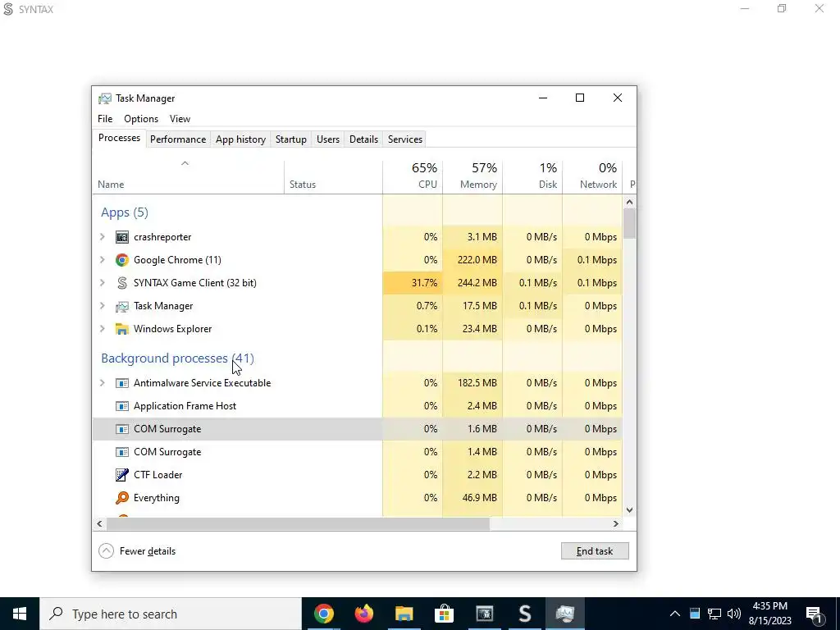Click the highlighted COM Surrogate row icon

point(122,429)
